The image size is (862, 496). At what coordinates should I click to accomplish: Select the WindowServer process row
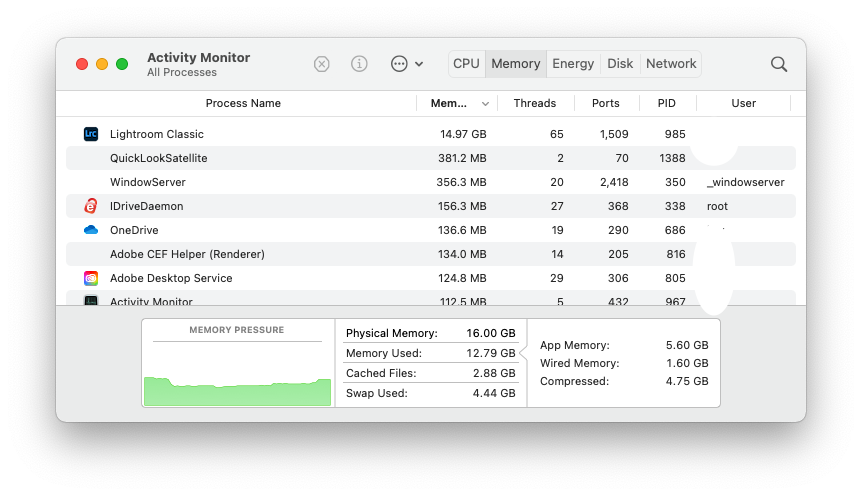431,182
